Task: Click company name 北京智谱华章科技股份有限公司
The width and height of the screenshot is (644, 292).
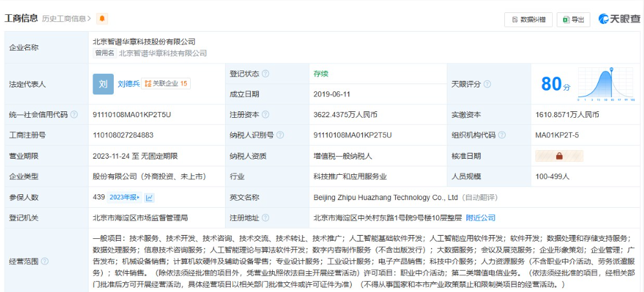Action: coord(144,41)
